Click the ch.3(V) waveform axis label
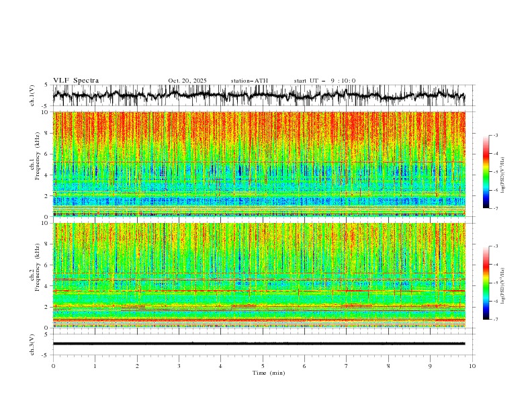Screen dimensions: 532x411 pyautogui.click(x=32, y=345)
